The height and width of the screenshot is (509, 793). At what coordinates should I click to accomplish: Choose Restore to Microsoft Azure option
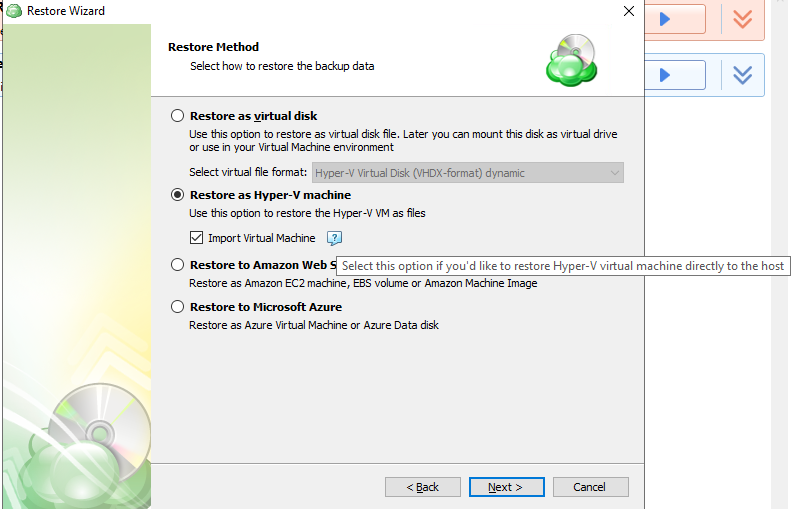[x=178, y=307]
